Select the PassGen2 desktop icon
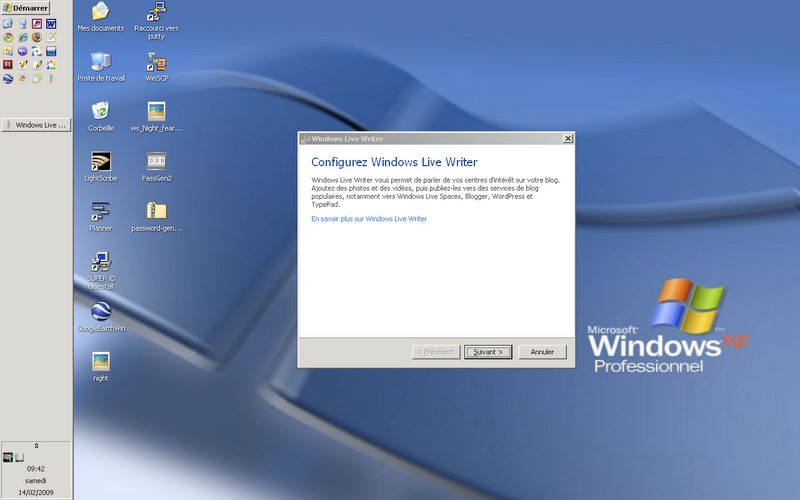The image size is (800, 500). 156,166
